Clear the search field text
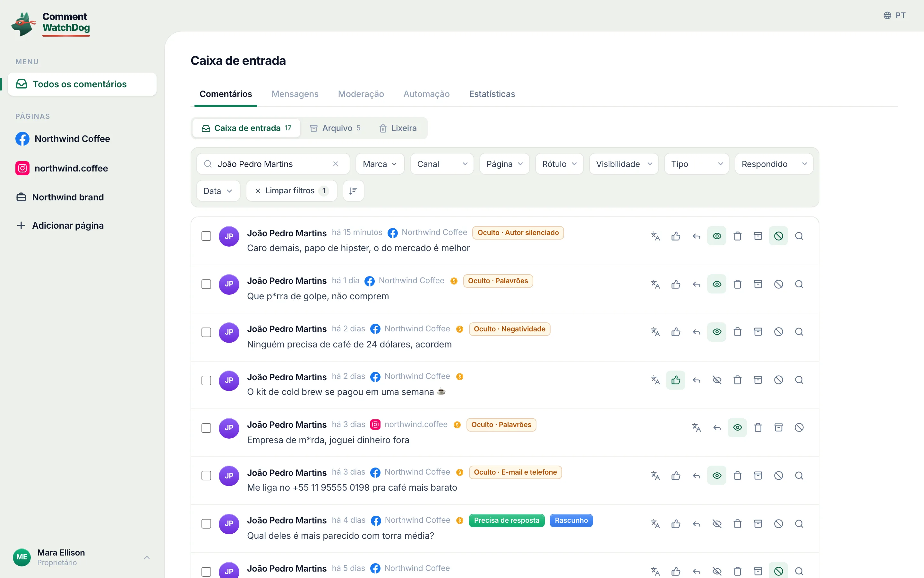This screenshot has height=578, width=924. pyautogui.click(x=336, y=164)
